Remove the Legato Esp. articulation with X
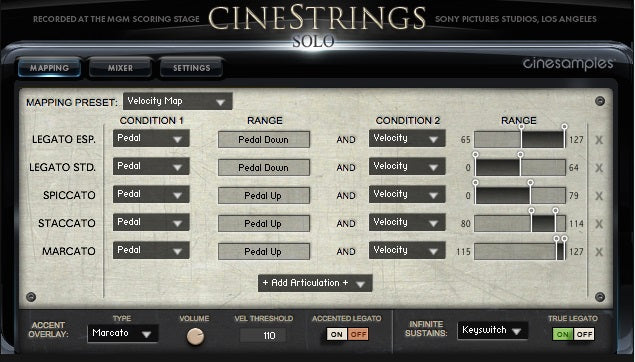 [x=599, y=140]
